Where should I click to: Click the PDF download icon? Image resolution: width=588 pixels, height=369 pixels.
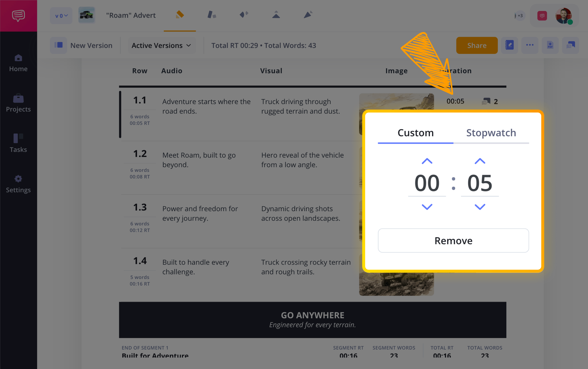click(550, 45)
